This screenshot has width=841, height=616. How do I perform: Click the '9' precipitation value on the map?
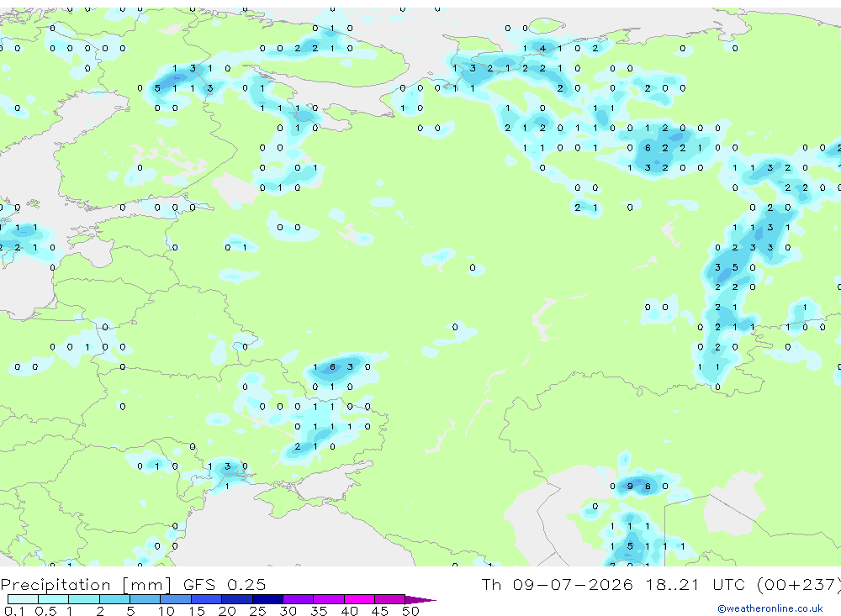[630, 487]
